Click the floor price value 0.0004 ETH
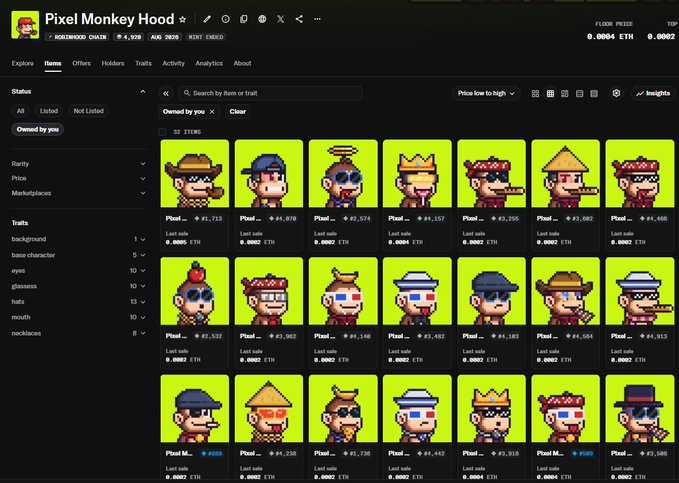679x483 pixels. pyautogui.click(x=610, y=37)
